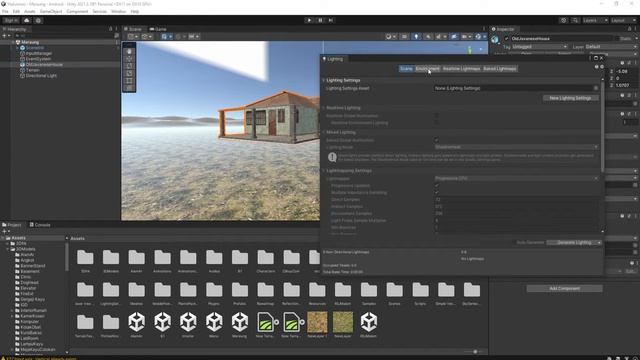This screenshot has width=640, height=360.
Task: Open the Window menu
Action: click(x=118, y=11)
